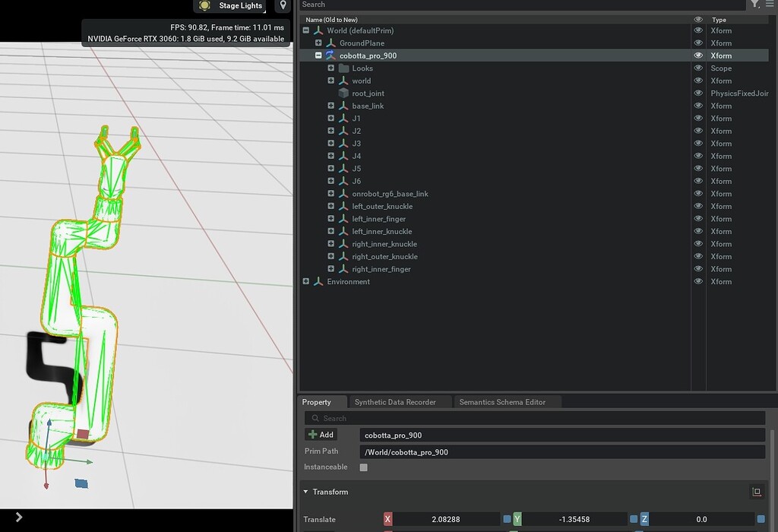The image size is (778, 532).
Task: Click the copy icon in the Transform section header
Action: tap(757, 492)
